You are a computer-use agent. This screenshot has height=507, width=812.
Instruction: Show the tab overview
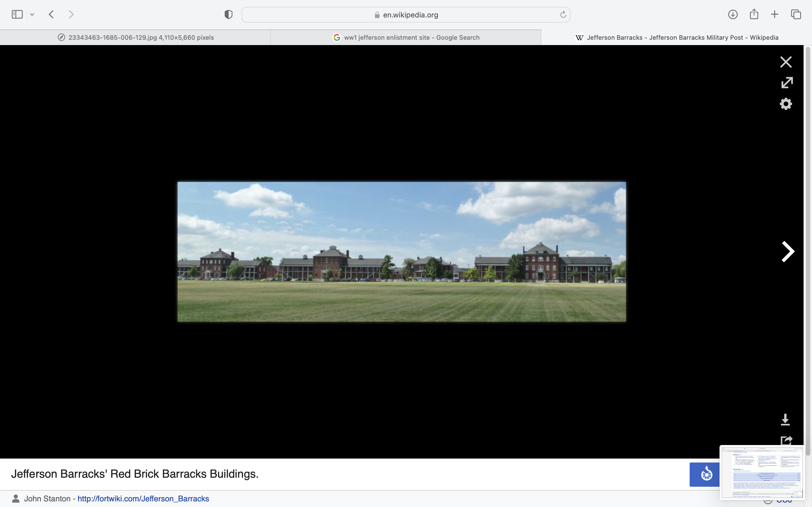(796, 14)
